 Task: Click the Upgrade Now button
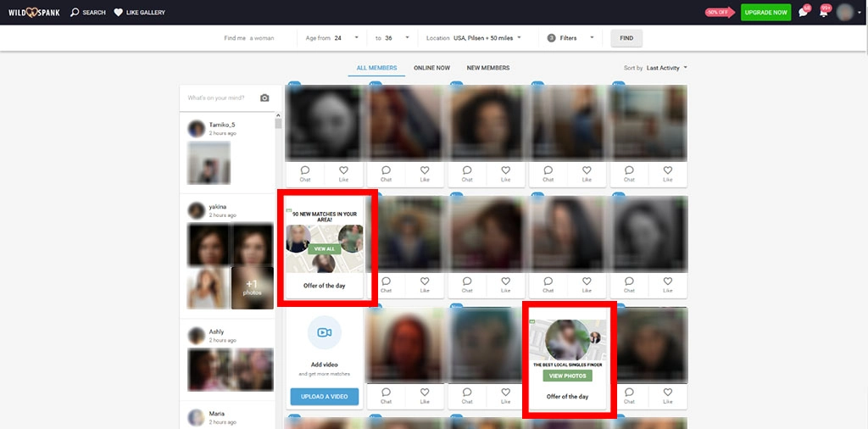pos(765,12)
